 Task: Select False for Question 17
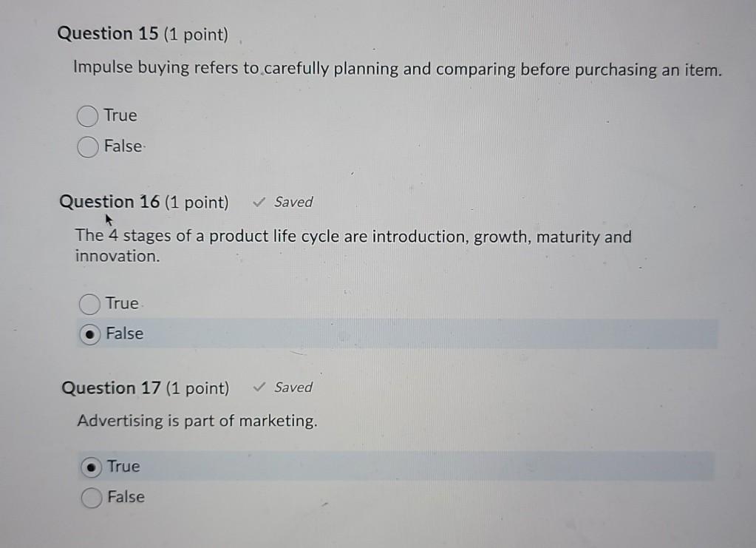[91, 497]
